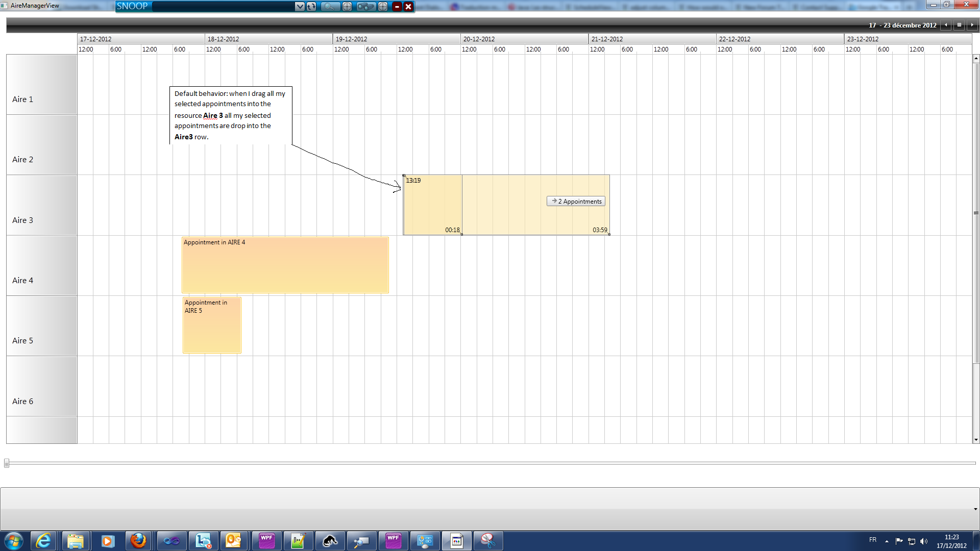
Task: Click the Snoop binoculars icon
Action: [365, 7]
